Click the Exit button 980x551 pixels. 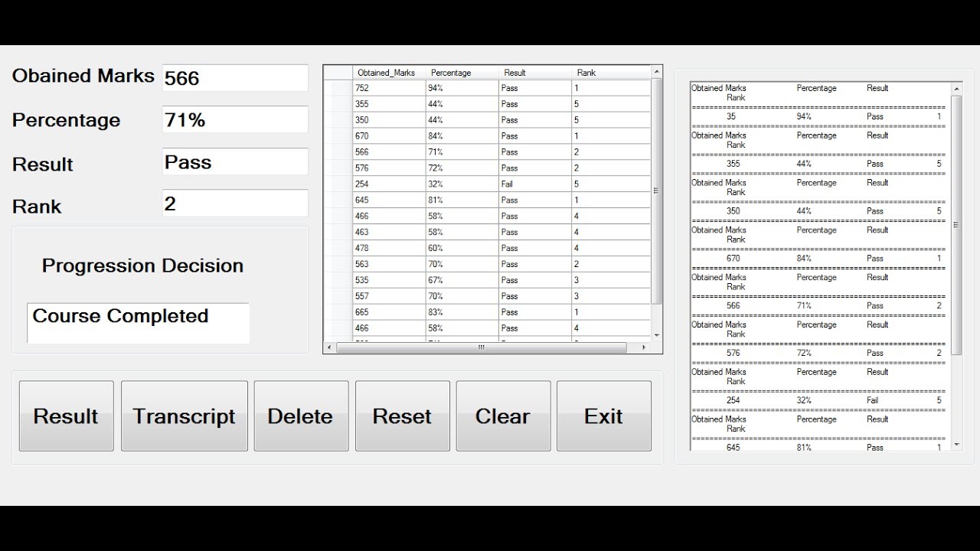click(x=603, y=416)
